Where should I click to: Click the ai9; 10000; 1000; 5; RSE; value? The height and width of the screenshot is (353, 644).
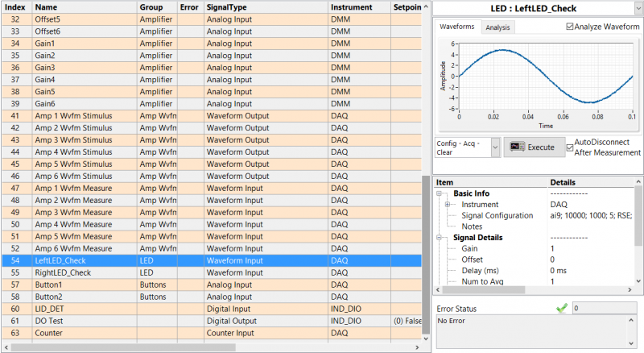click(591, 215)
